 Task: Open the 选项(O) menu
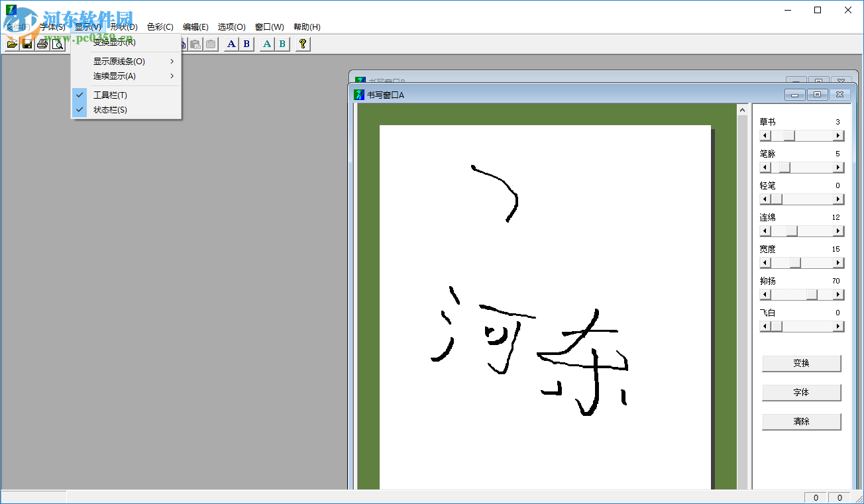coord(231,26)
